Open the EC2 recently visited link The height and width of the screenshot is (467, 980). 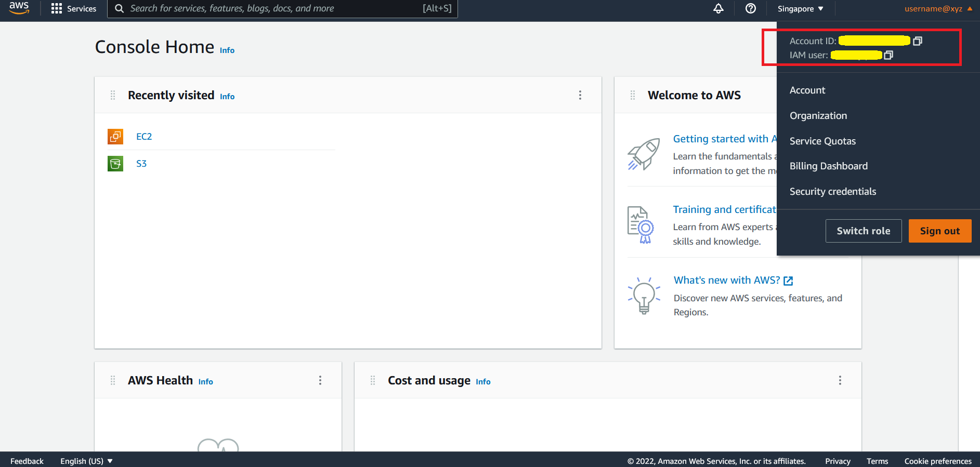[144, 137]
